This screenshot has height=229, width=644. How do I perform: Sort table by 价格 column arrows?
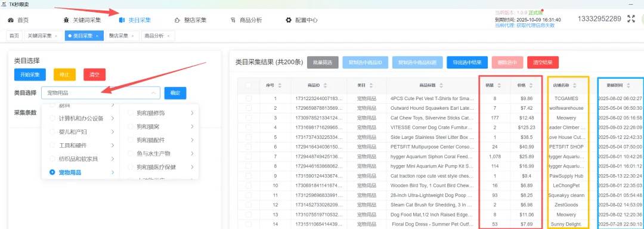531,85
